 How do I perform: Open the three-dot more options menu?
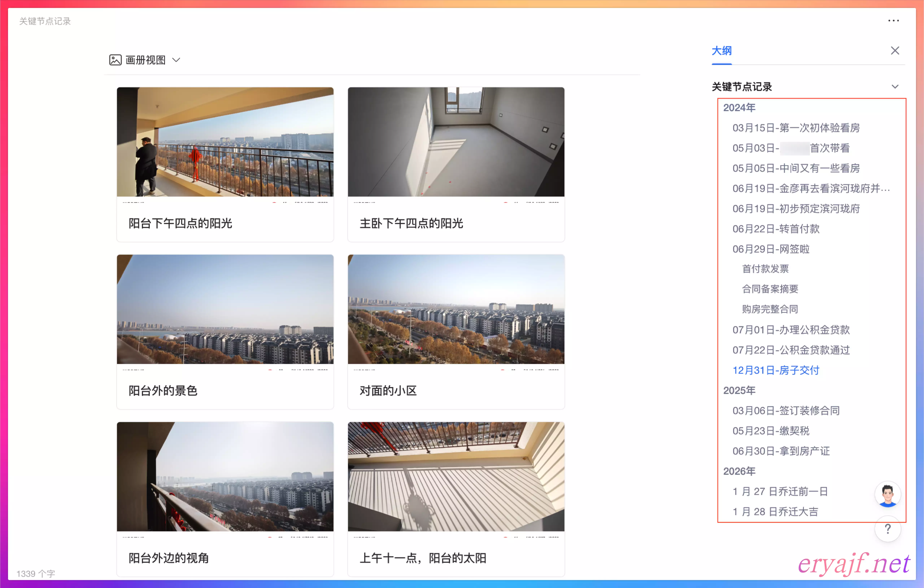[893, 21]
